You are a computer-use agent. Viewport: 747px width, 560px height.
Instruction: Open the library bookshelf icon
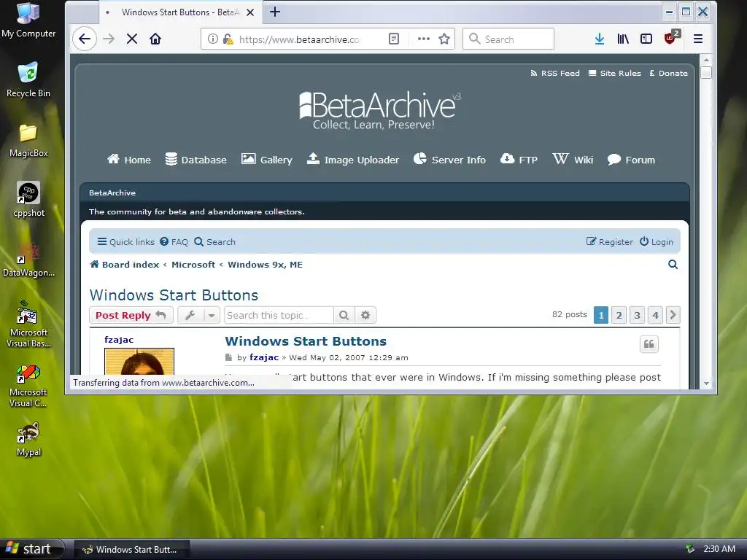click(x=623, y=39)
